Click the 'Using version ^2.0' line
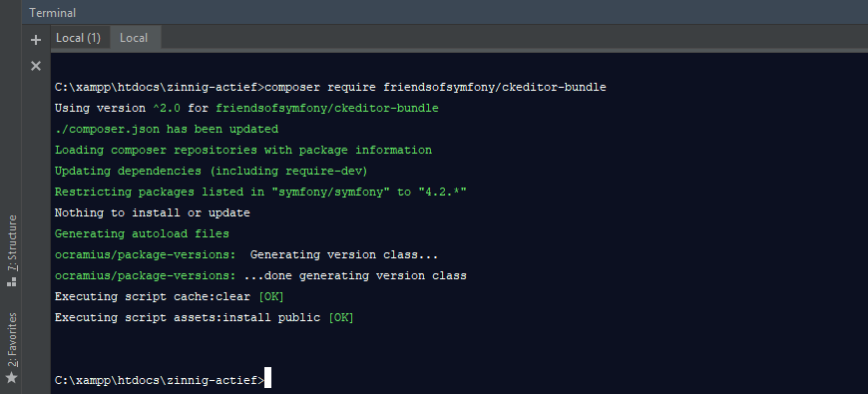The image size is (868, 394). click(246, 109)
